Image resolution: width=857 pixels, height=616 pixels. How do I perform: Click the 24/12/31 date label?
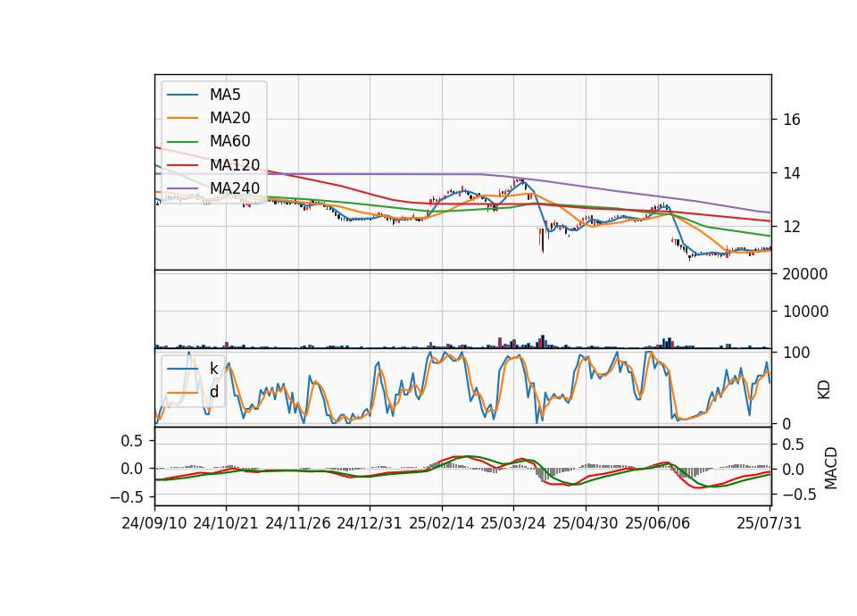click(370, 523)
